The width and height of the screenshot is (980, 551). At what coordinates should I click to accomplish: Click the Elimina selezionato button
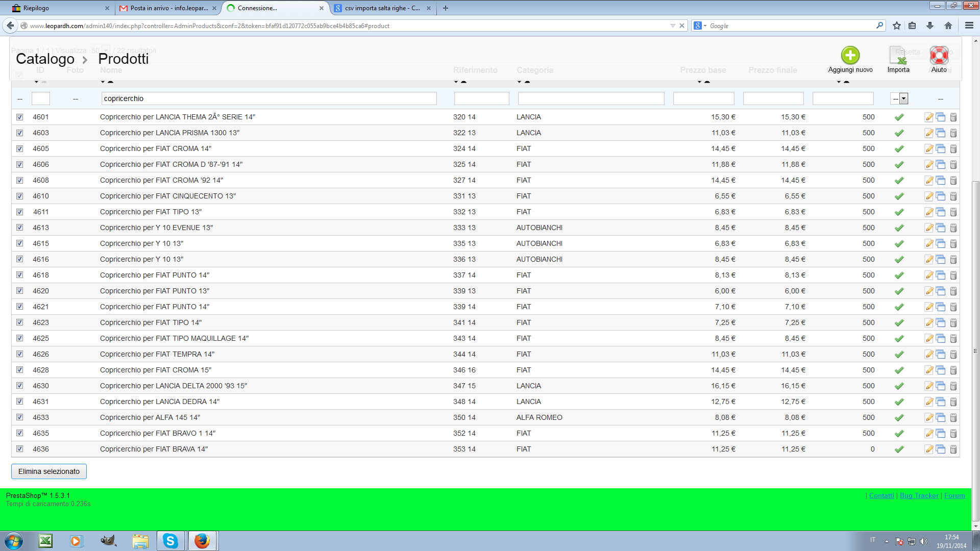(49, 471)
